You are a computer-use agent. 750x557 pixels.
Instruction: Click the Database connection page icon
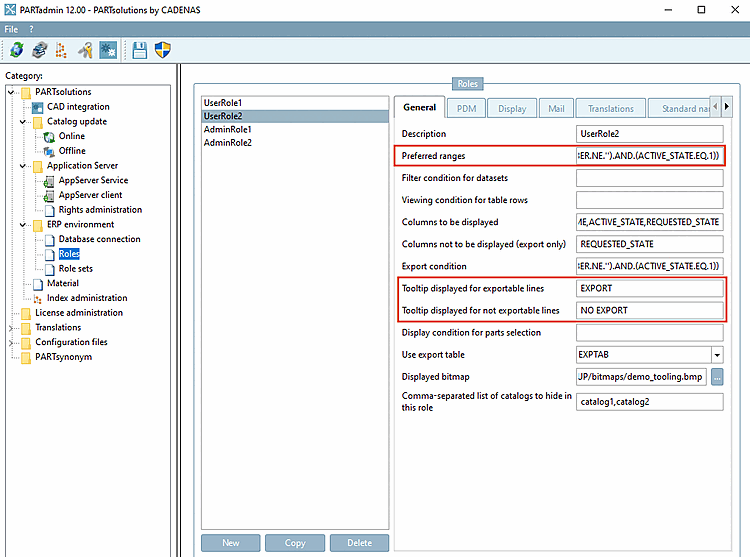(x=49, y=240)
